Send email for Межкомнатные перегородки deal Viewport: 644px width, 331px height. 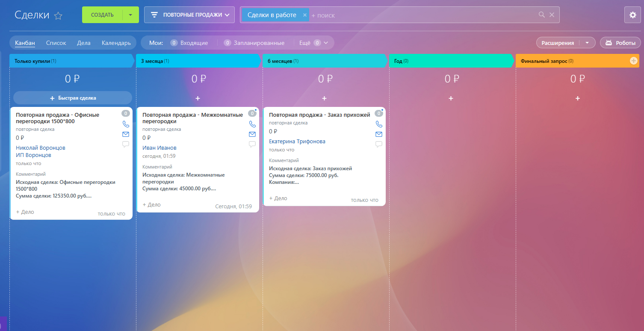[252, 134]
